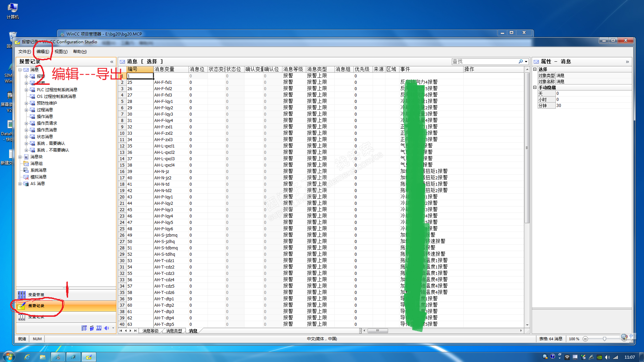Expand the 消息块 tree node
Viewport: 644px width, 362px height.
[x=20, y=157]
